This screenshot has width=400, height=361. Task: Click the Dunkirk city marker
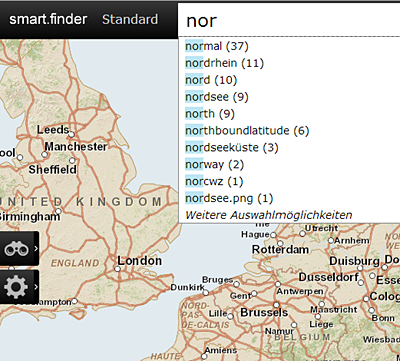(x=206, y=293)
